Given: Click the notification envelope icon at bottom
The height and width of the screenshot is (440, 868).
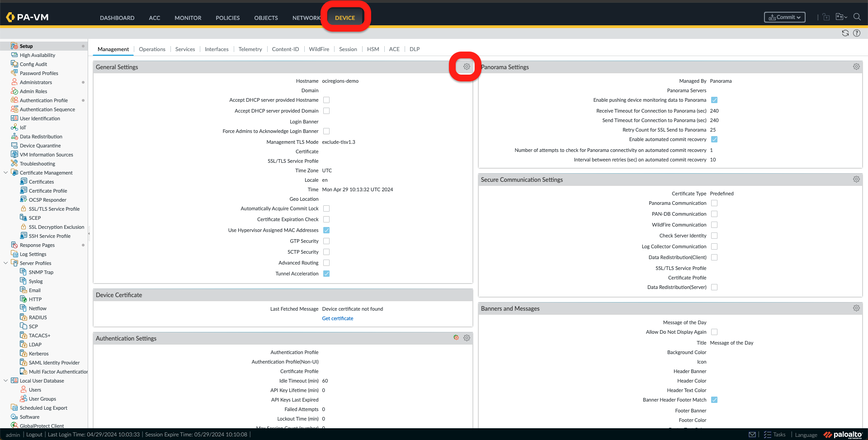Looking at the screenshot, I should point(752,434).
